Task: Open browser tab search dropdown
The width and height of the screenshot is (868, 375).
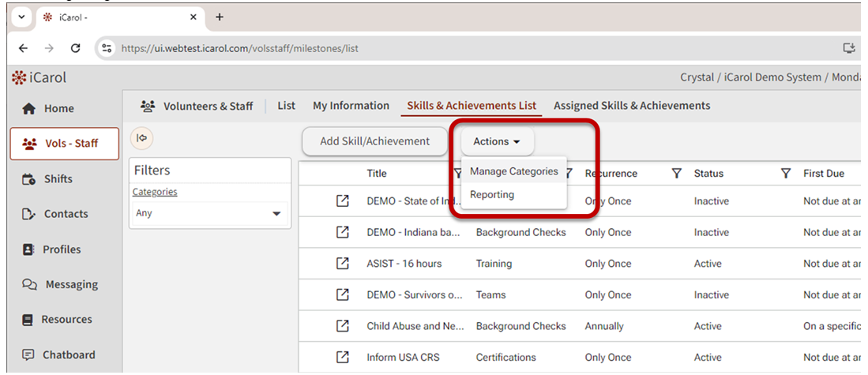Action: [x=17, y=17]
